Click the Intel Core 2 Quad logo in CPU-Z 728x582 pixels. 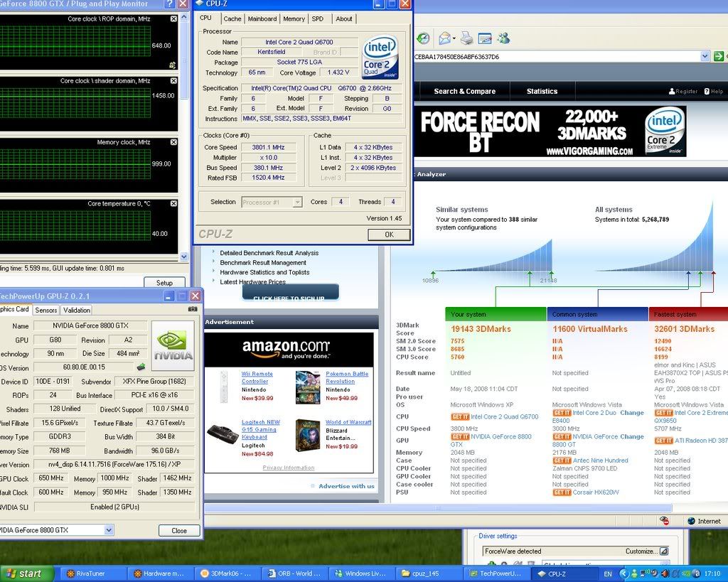[380, 57]
